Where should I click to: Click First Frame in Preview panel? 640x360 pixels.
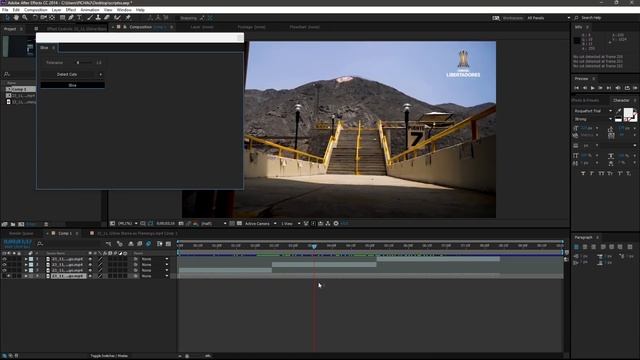point(577,88)
